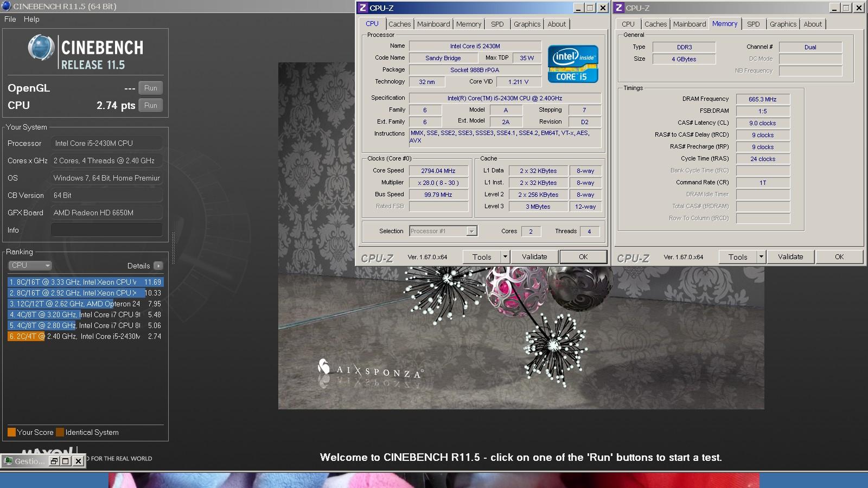Maximize the minimized Gestio... window
The image size is (868, 488).
coord(66,461)
